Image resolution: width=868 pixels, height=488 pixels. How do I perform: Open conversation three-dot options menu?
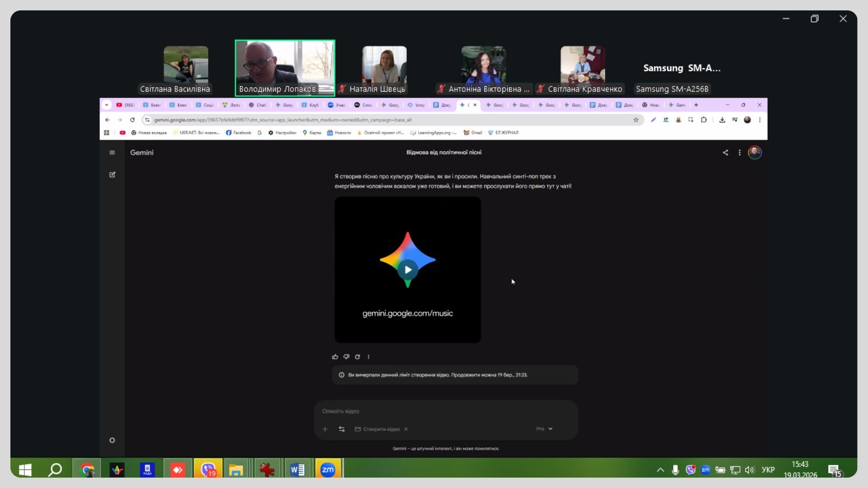[740, 153]
